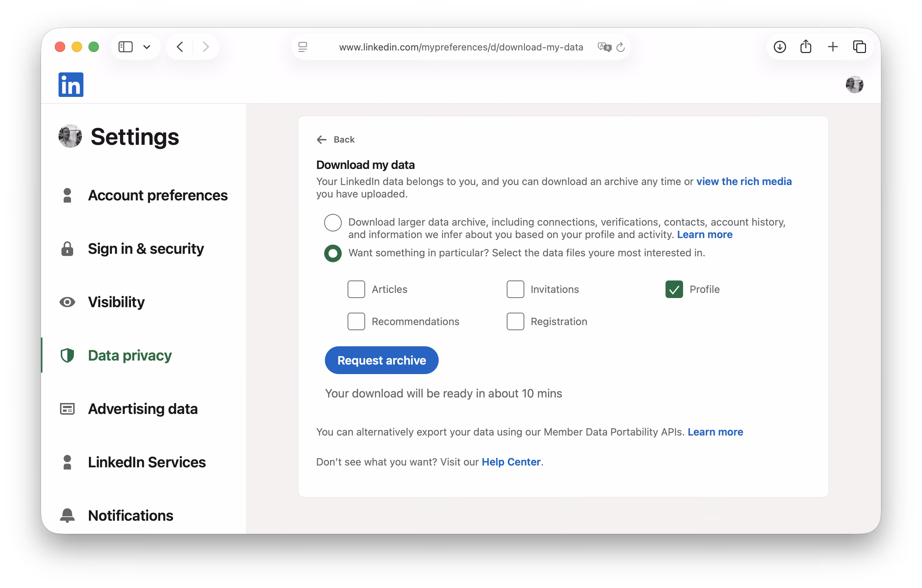This screenshot has width=922, height=588.
Task: Show the tab overview
Action: [x=859, y=47]
